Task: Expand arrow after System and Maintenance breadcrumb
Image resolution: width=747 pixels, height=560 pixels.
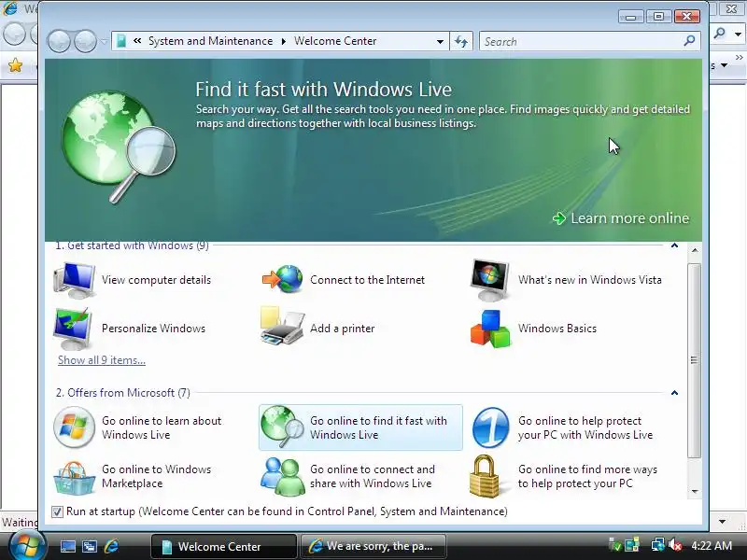Action: tap(284, 41)
